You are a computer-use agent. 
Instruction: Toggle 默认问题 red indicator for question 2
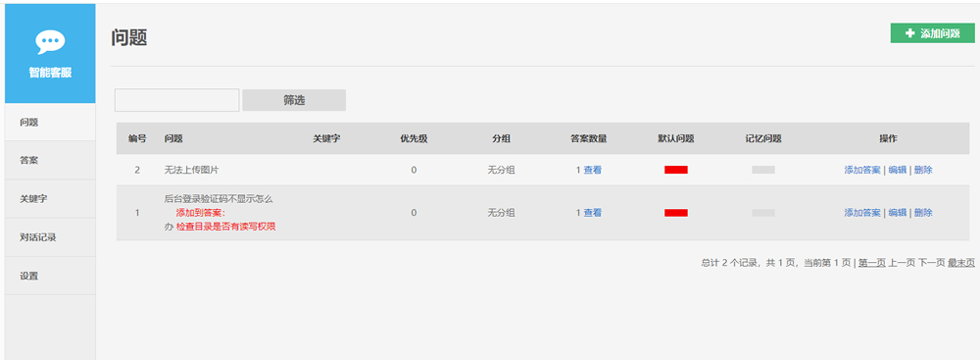(x=675, y=170)
